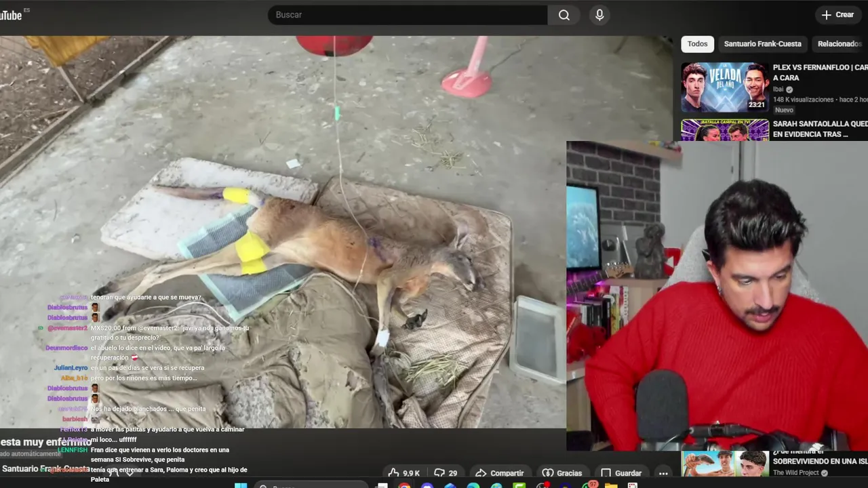Dislike the video with the thumbs down button
868x488 pixels.
tap(445, 473)
